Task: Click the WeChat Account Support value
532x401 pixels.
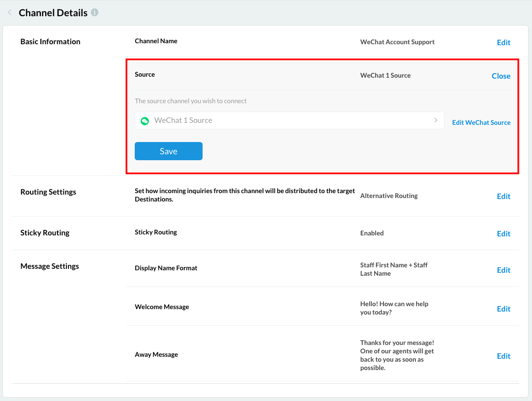Action: (x=397, y=42)
